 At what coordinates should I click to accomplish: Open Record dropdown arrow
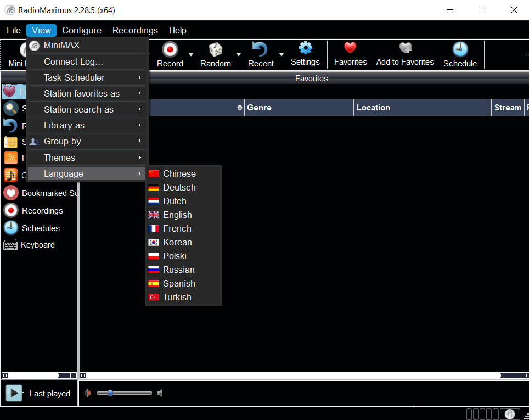[191, 54]
